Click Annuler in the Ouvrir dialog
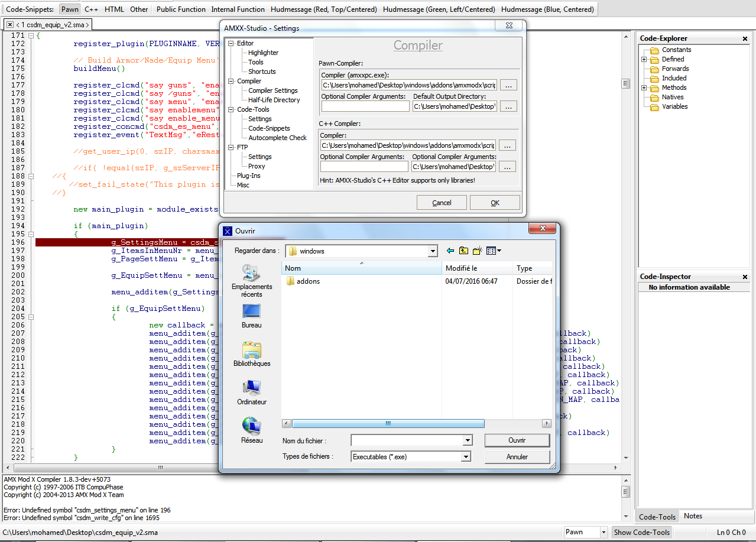Image resolution: width=756 pixels, height=542 pixels. pos(517,457)
